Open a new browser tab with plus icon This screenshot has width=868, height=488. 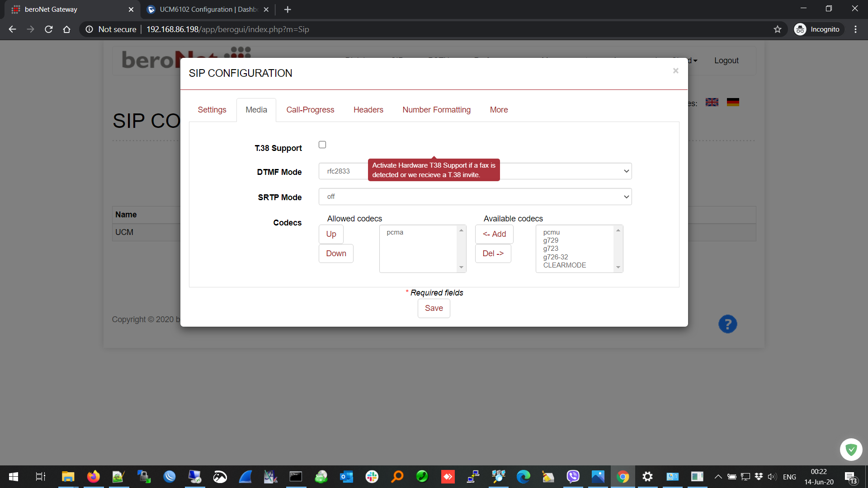tap(288, 9)
